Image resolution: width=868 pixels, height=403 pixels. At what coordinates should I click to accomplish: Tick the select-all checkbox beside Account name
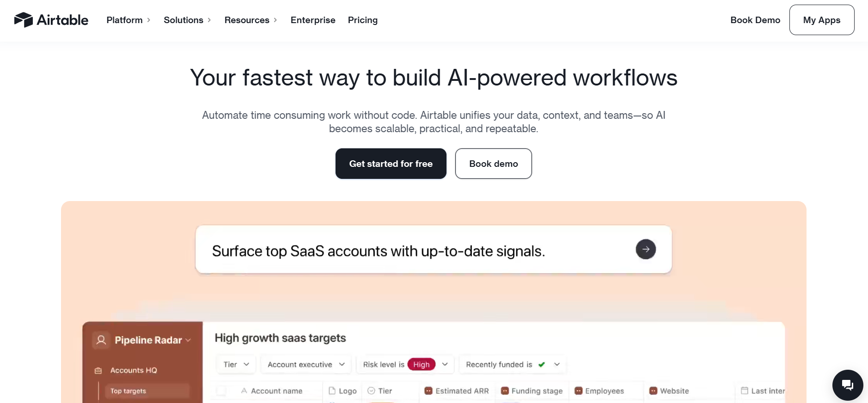pos(221,391)
